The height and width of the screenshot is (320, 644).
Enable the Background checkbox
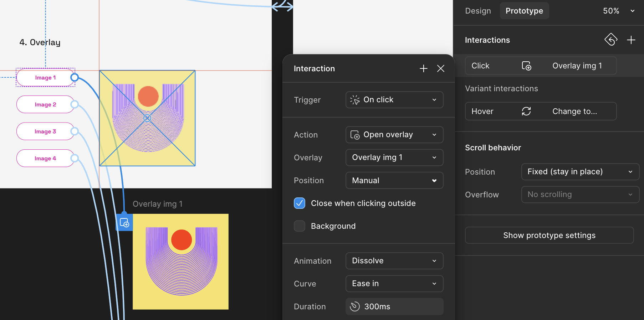(x=300, y=226)
